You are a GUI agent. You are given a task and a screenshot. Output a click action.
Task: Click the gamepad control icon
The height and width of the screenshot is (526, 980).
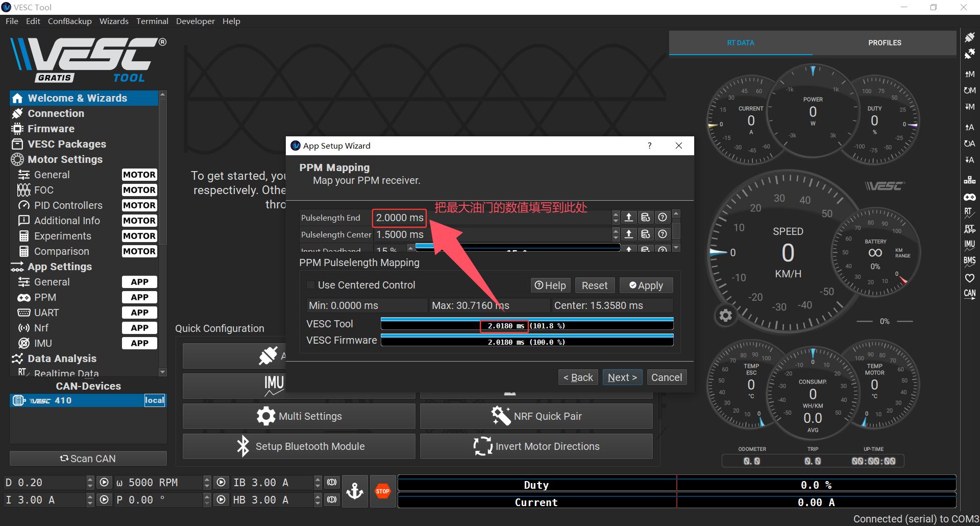(x=969, y=197)
